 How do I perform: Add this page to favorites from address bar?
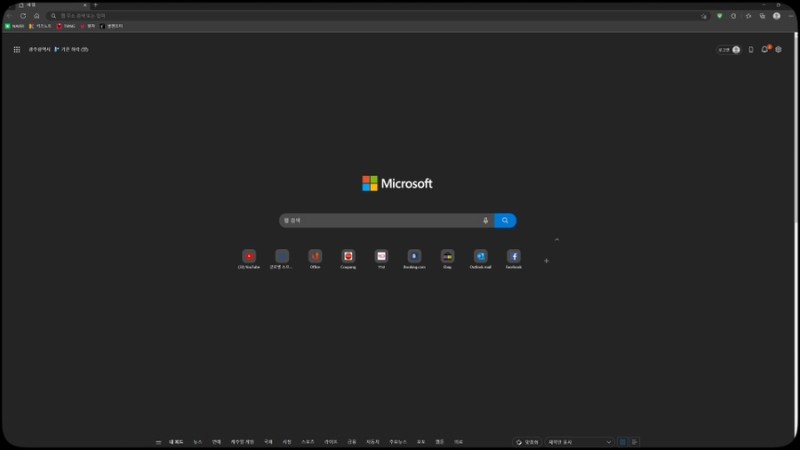coord(704,16)
